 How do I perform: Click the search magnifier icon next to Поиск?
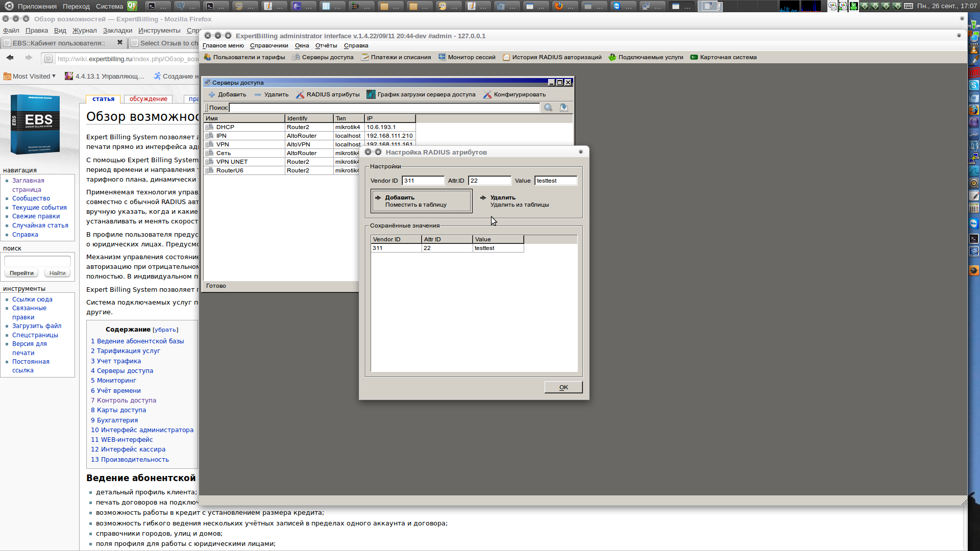pyautogui.click(x=548, y=108)
